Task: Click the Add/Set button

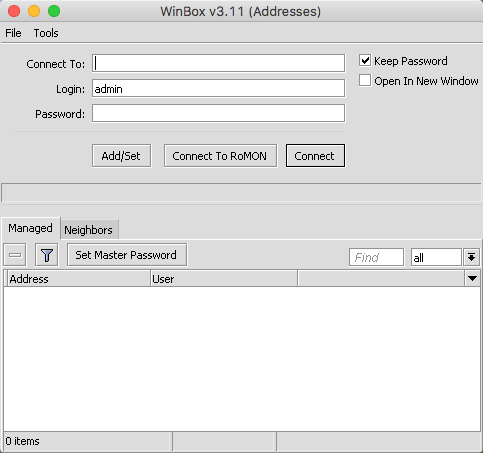Action: 121,156
